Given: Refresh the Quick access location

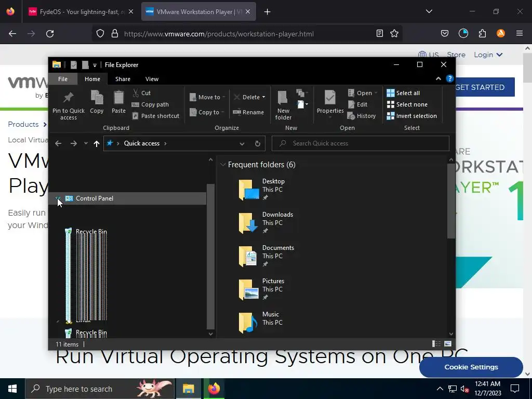Looking at the screenshot, I should pyautogui.click(x=258, y=143).
